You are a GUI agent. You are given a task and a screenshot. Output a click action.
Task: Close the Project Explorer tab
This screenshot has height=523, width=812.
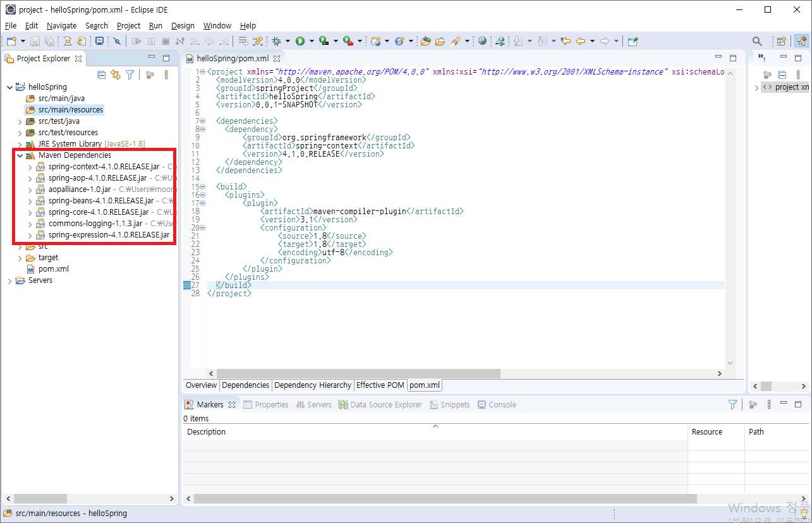coord(78,59)
